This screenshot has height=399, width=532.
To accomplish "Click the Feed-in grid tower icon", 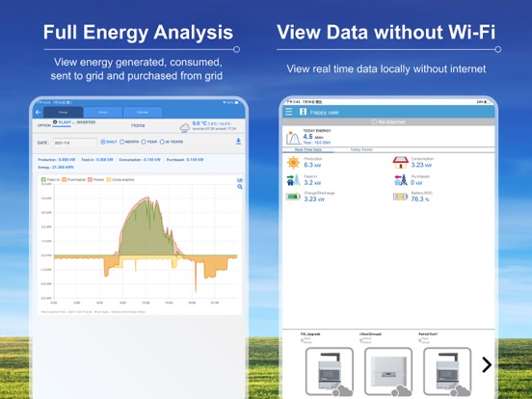I will pos(293,180).
